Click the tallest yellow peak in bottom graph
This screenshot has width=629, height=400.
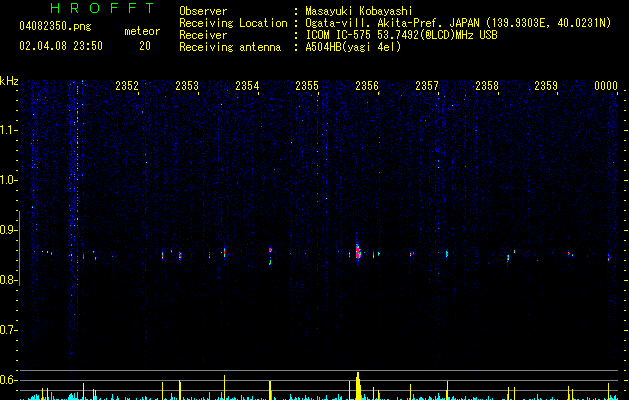coord(358,386)
